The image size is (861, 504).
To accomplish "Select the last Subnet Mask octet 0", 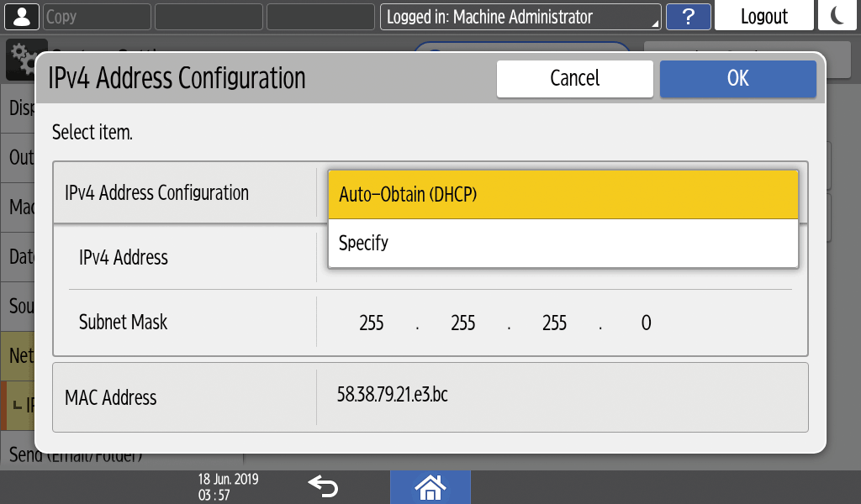I will coord(646,323).
